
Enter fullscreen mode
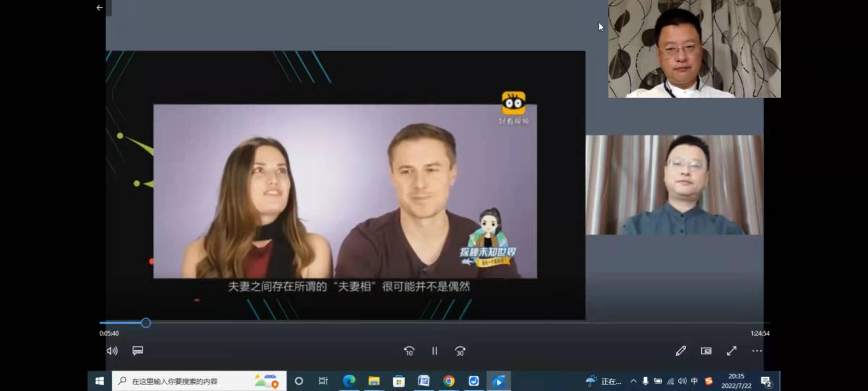tap(731, 351)
